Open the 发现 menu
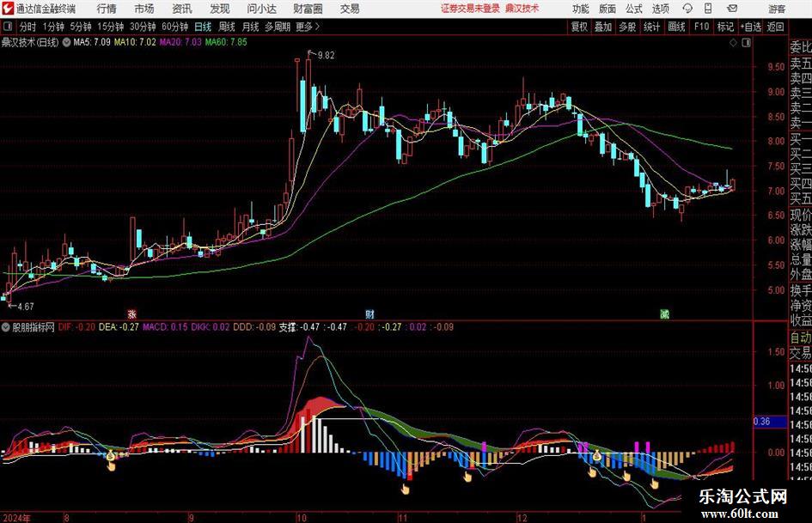Screen dimensions: 812x523 click(x=220, y=9)
